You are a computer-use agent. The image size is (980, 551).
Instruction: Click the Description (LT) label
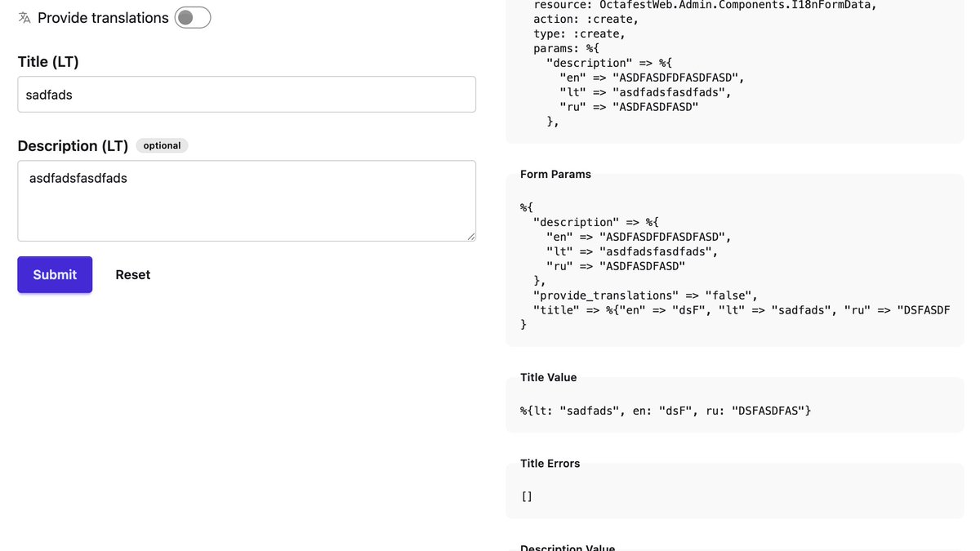(x=73, y=146)
